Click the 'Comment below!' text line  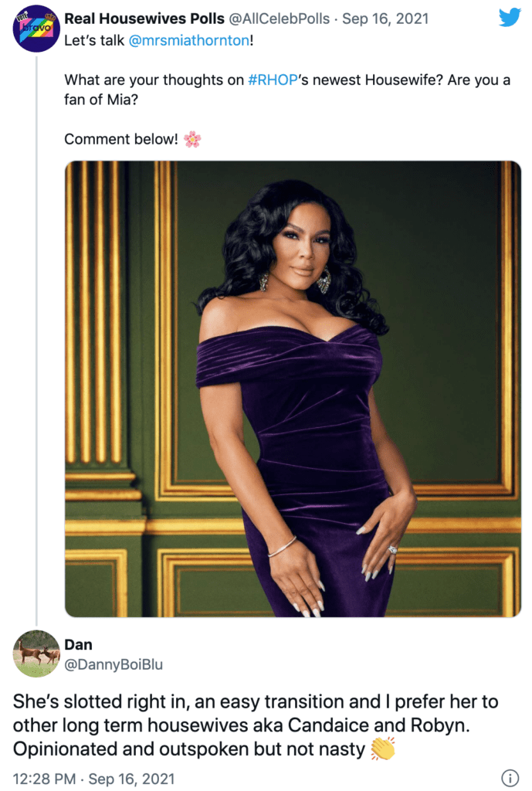coord(121,139)
